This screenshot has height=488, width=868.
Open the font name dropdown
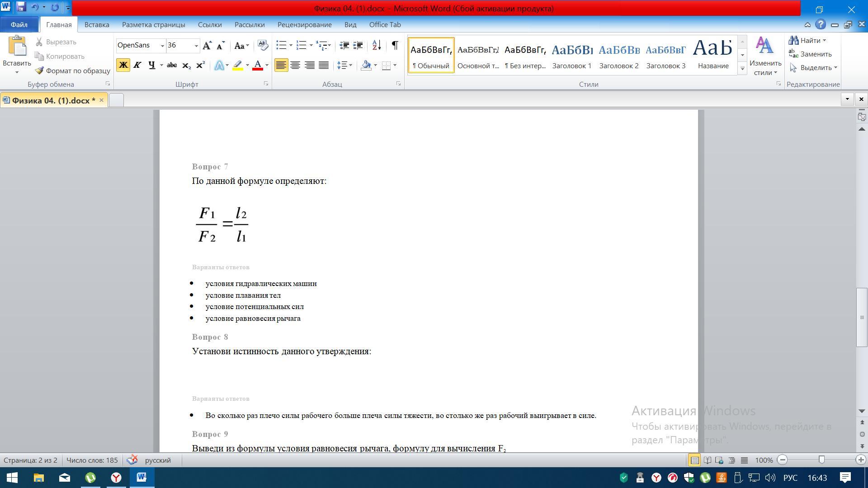162,45
